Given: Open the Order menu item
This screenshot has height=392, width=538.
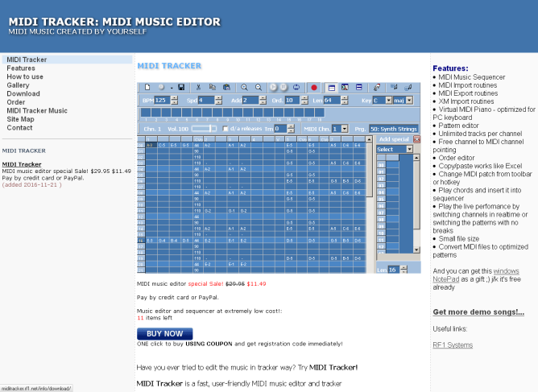Looking at the screenshot, I should pos(16,102).
